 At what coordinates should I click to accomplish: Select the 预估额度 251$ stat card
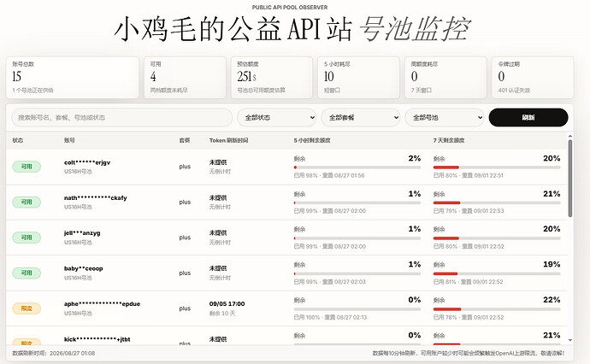point(272,78)
